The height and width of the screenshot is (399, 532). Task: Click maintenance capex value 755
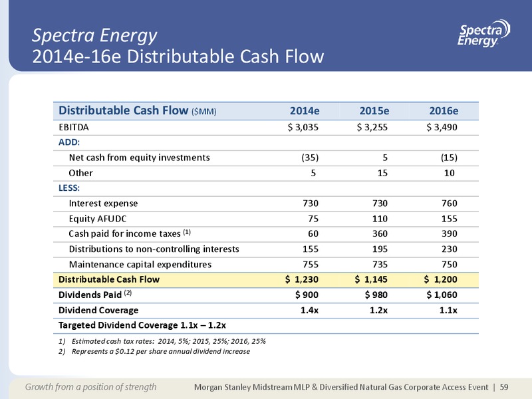click(x=311, y=264)
